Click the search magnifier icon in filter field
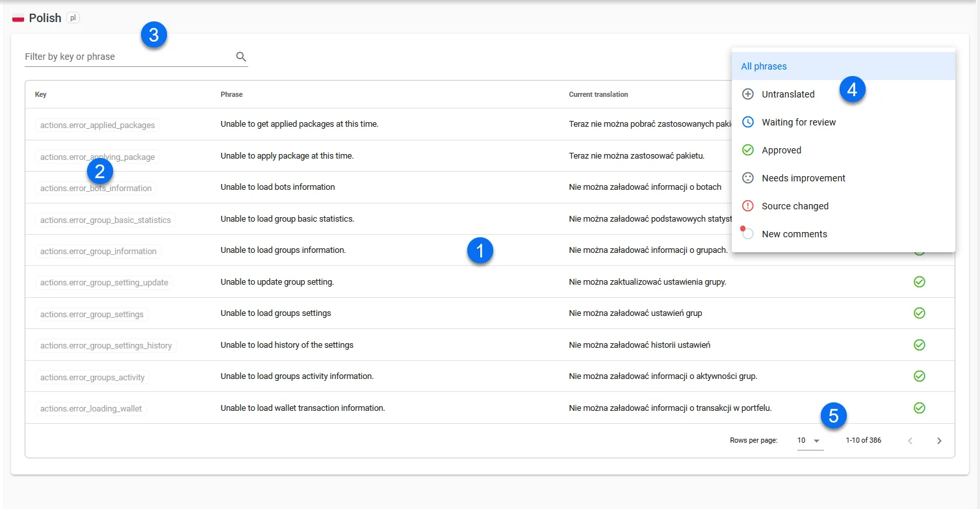 click(x=241, y=57)
